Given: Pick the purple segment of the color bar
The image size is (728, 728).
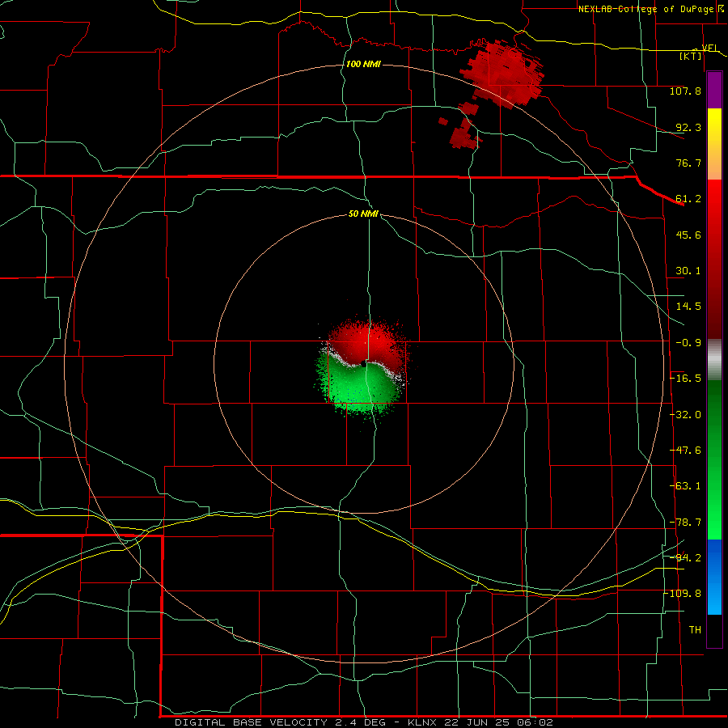Looking at the screenshot, I should (x=714, y=91).
